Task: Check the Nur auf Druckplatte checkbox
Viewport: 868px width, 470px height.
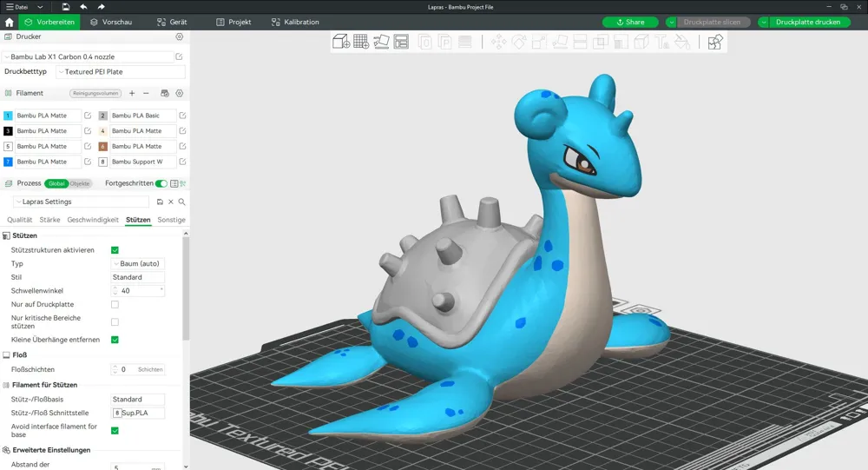Action: 115,304
